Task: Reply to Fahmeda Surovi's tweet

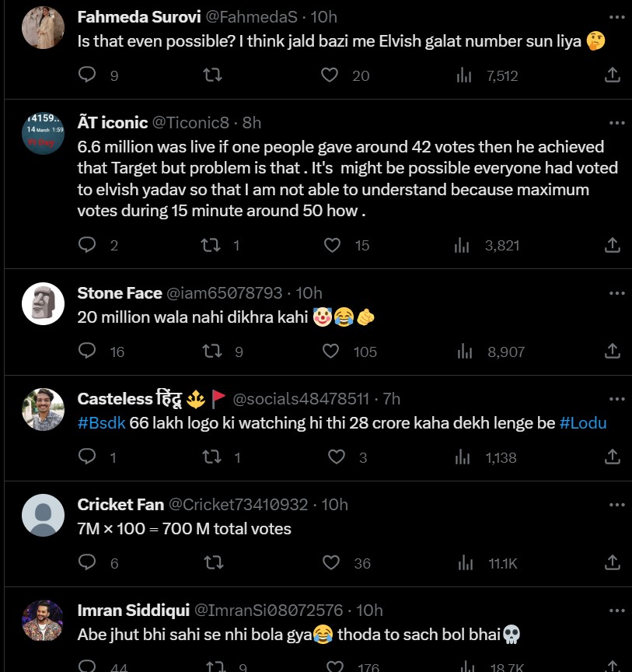Action: 88,75
